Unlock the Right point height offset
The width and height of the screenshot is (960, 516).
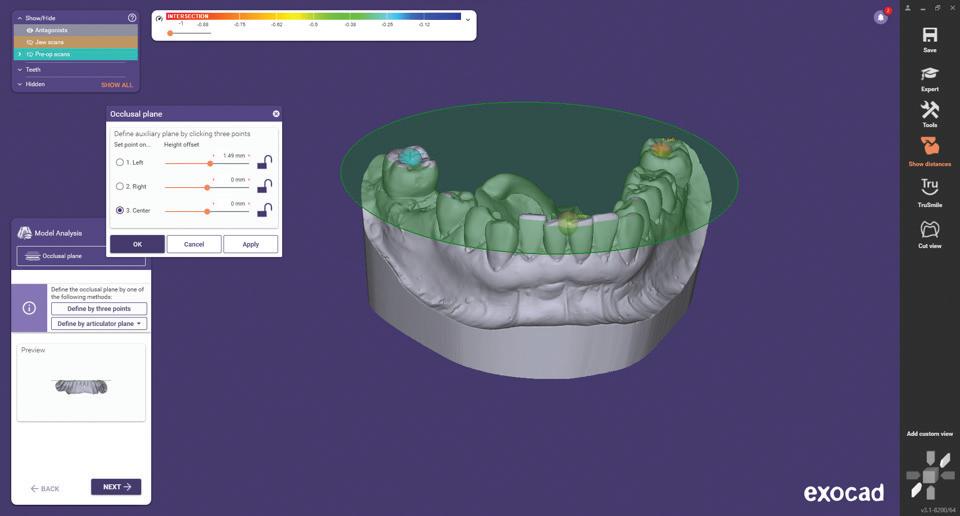tap(264, 185)
